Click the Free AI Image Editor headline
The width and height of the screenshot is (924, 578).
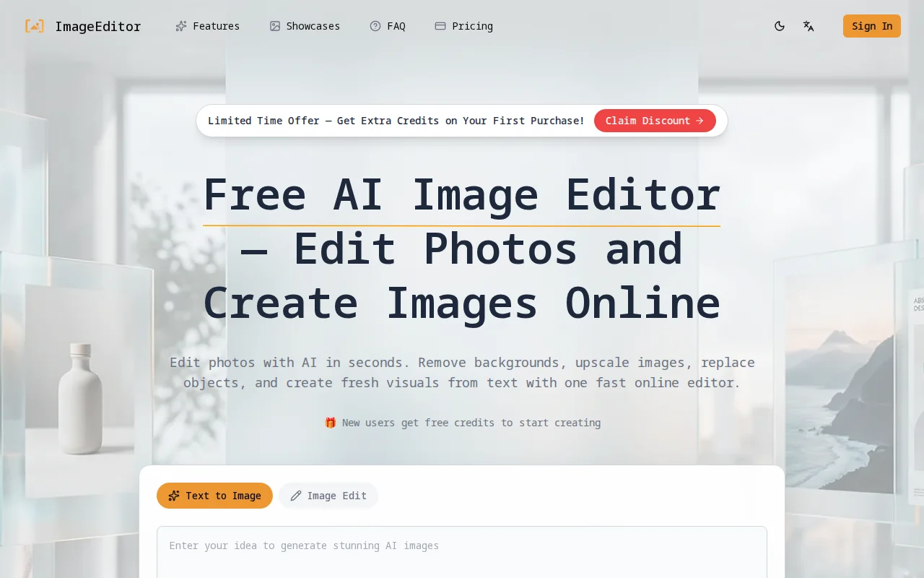(462, 249)
